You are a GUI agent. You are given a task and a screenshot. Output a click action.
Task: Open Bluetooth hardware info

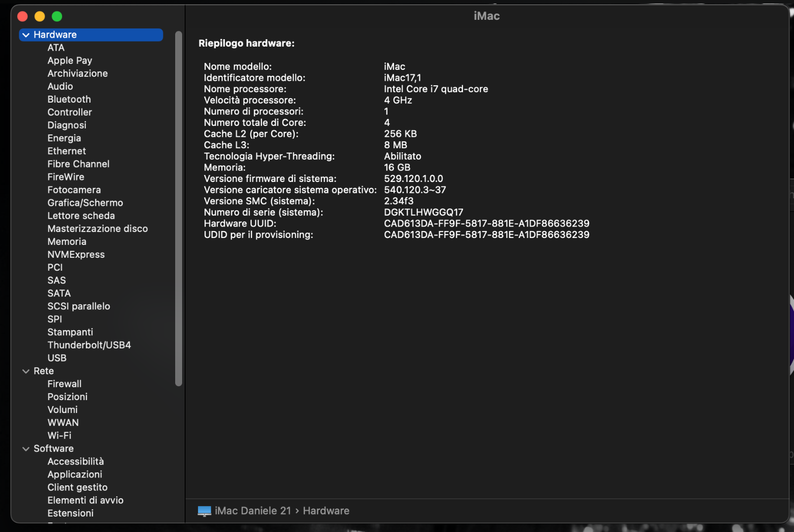coord(69,99)
